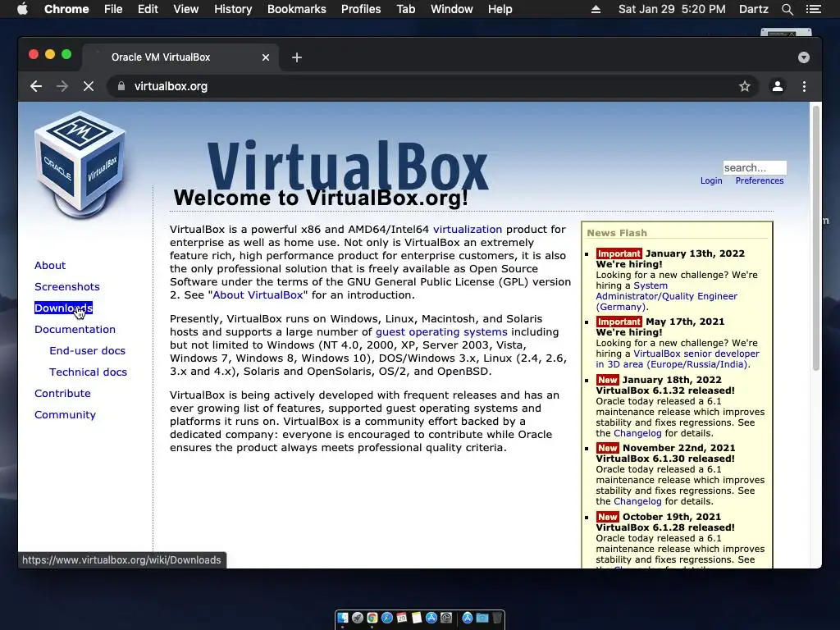Open the View menu
840x630 pixels.
click(x=186, y=9)
